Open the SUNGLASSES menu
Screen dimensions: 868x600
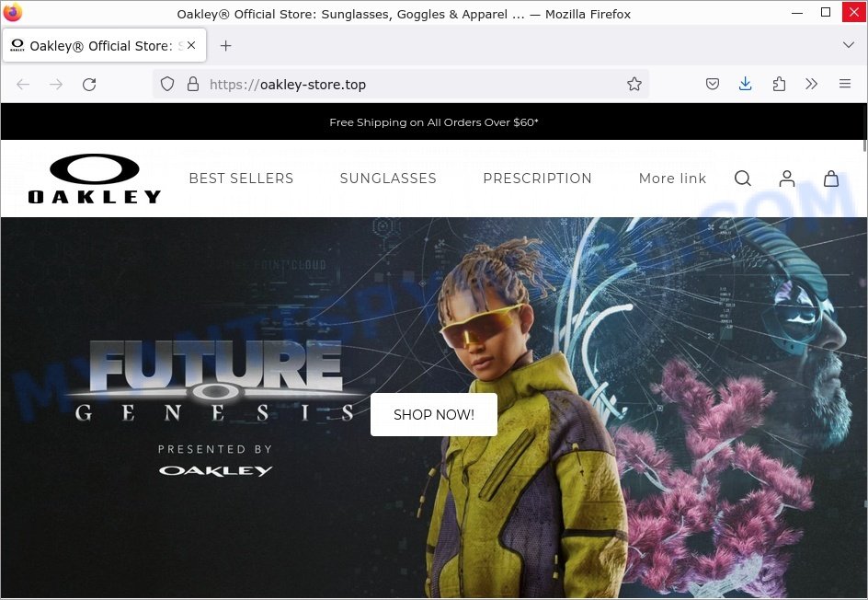[388, 179]
